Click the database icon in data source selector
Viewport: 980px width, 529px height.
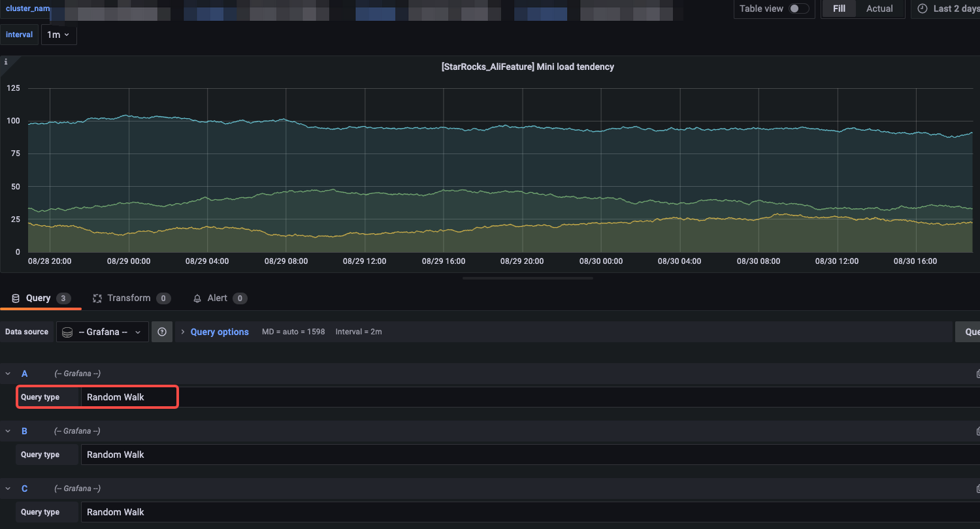67,332
